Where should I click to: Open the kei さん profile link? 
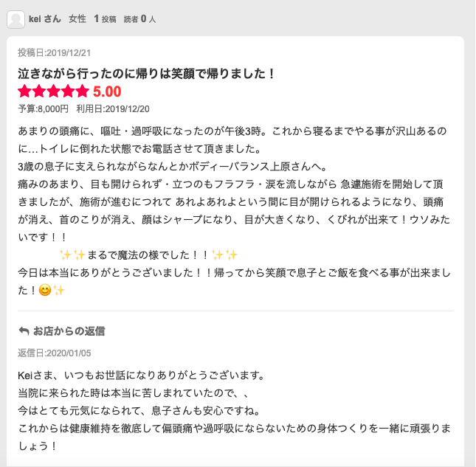tap(44, 19)
